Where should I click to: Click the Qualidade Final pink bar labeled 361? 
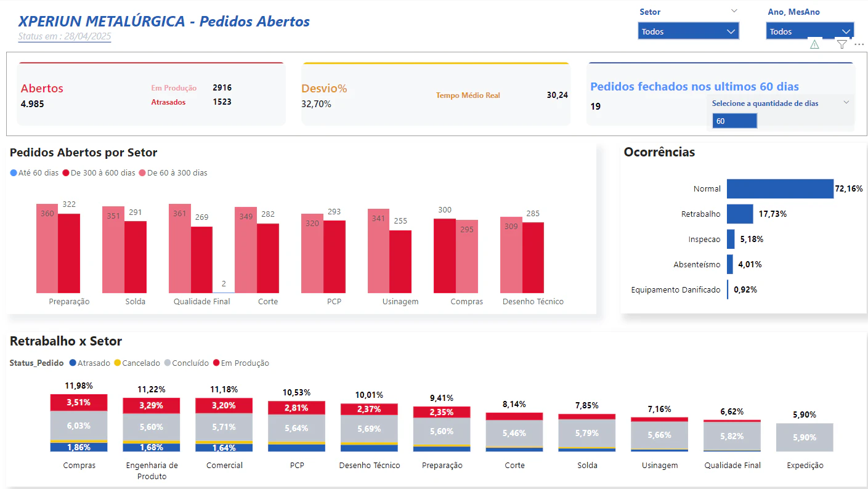click(180, 248)
